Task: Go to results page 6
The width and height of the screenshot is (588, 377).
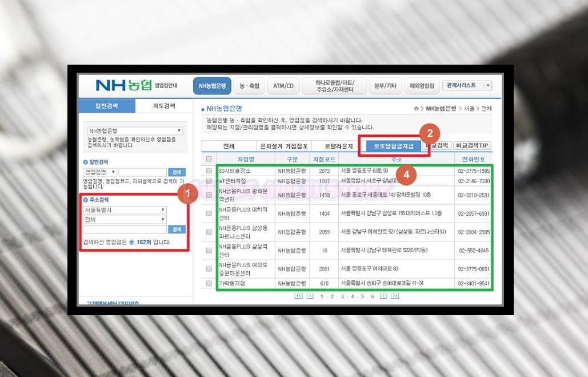Action: (373, 296)
